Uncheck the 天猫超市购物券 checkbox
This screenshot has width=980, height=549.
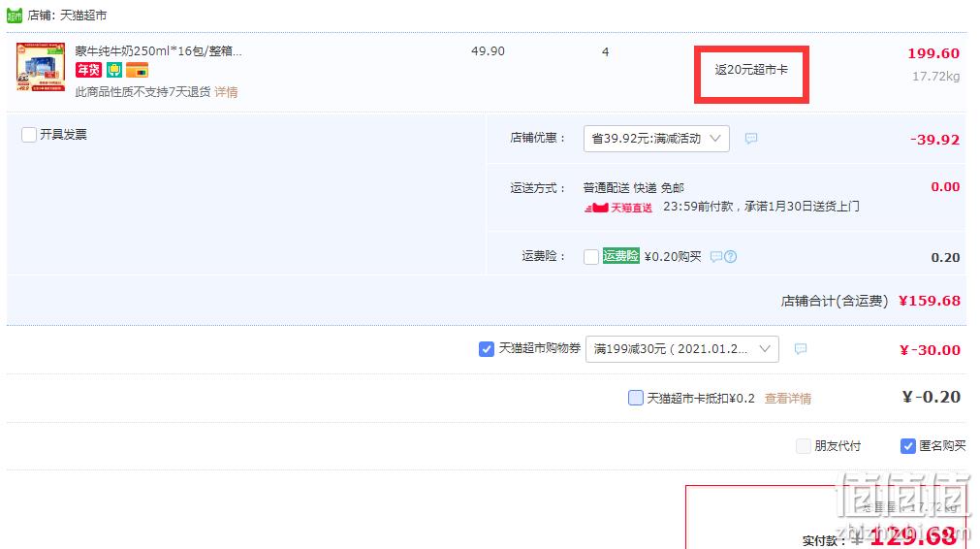(487, 349)
